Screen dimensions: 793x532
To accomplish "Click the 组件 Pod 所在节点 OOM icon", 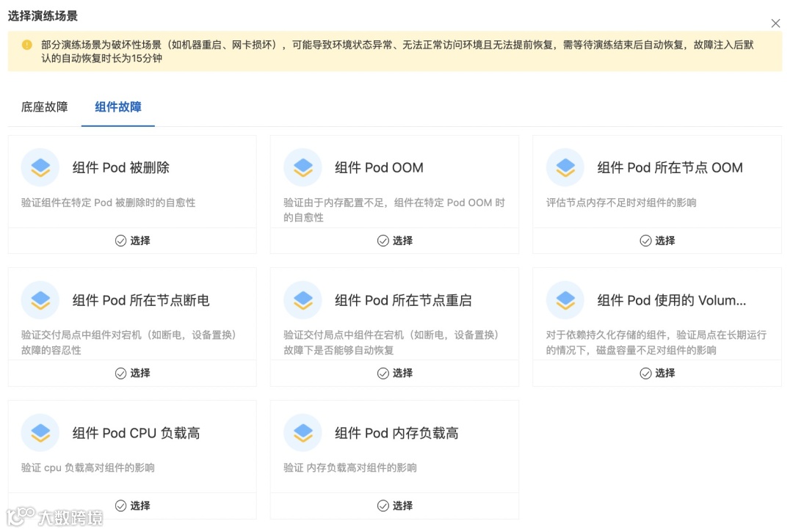I will (565, 167).
